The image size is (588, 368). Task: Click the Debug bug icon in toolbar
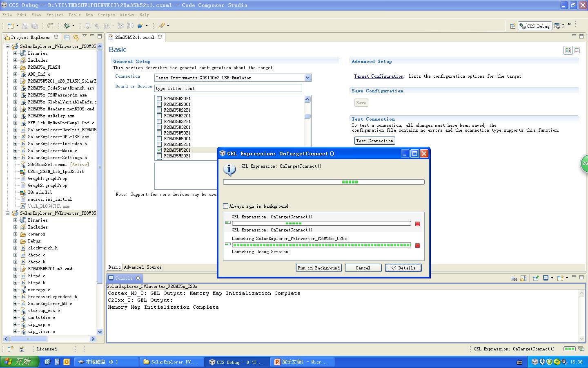point(67,26)
